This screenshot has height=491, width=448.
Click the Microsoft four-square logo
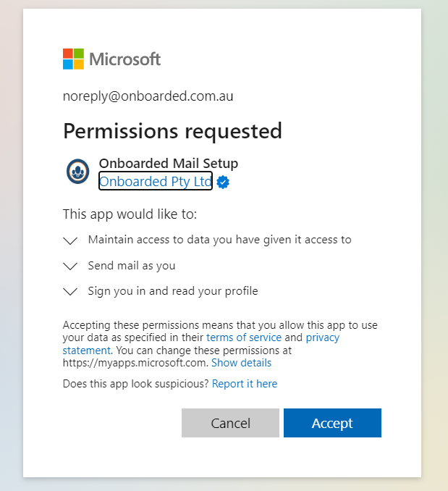[73, 59]
